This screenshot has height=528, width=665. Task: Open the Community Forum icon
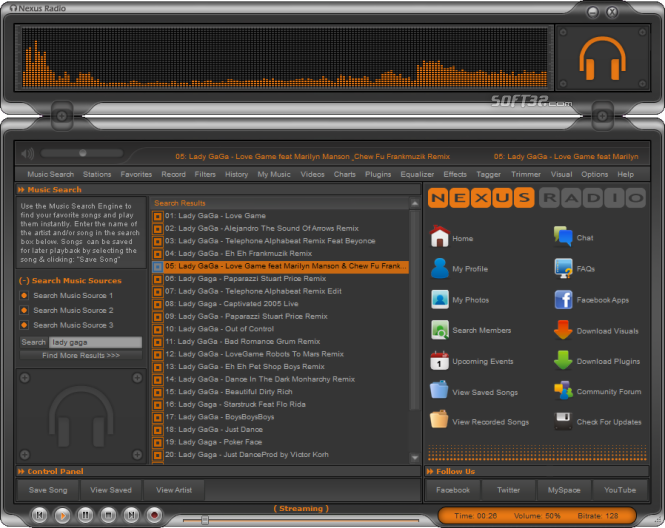[x=563, y=391]
